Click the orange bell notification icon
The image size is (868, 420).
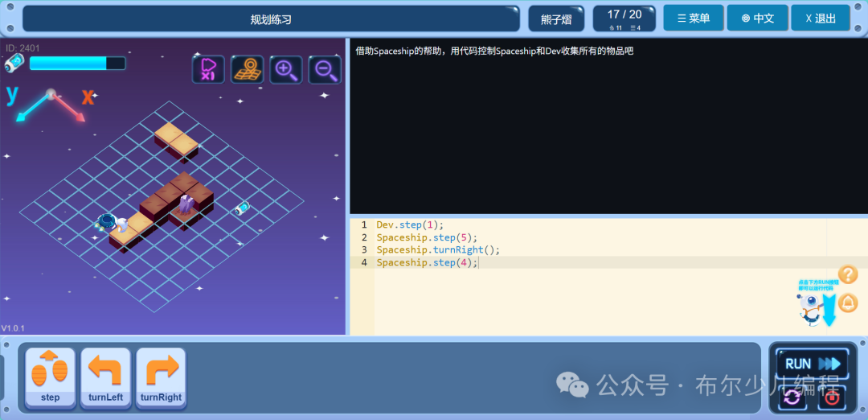pyautogui.click(x=848, y=303)
